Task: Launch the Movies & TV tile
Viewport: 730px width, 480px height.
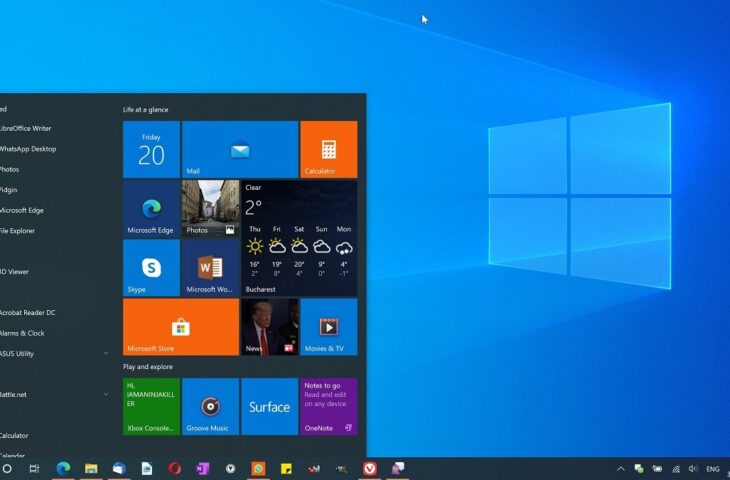Action: 329,327
